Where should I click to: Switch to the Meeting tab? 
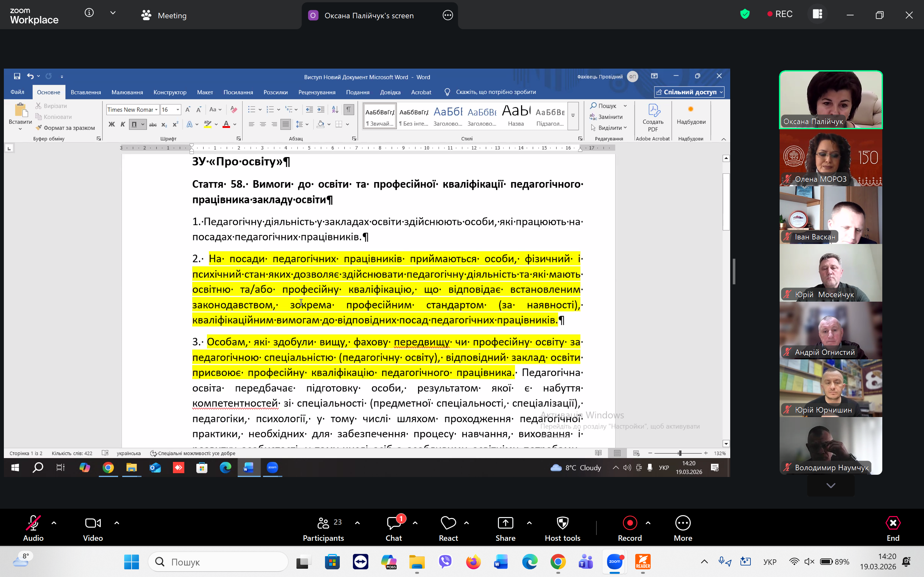click(x=164, y=15)
